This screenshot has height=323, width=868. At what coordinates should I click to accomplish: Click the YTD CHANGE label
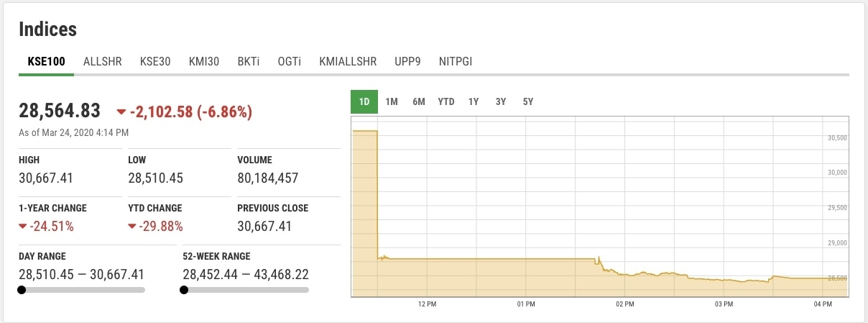coord(155,208)
